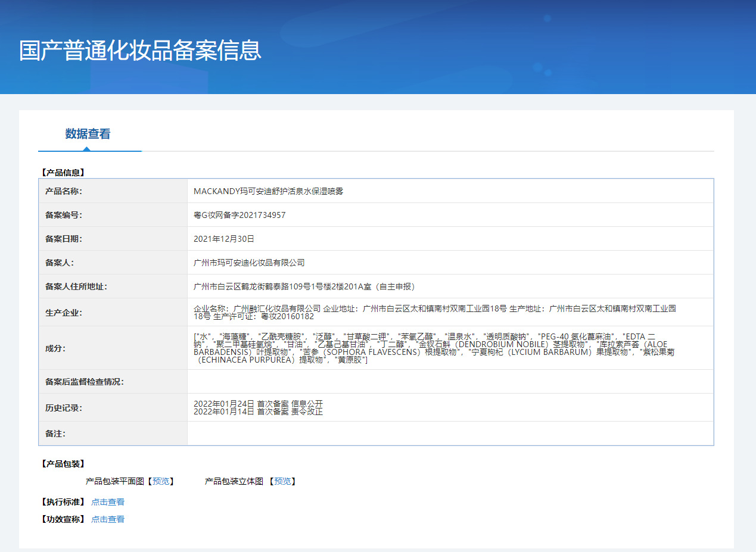Open 点击查看 link for 功效宣称
The width and height of the screenshot is (756, 552).
(x=108, y=519)
